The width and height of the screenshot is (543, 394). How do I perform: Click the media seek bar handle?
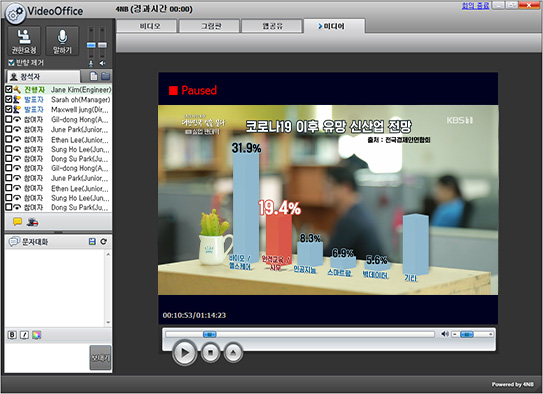click(x=210, y=334)
